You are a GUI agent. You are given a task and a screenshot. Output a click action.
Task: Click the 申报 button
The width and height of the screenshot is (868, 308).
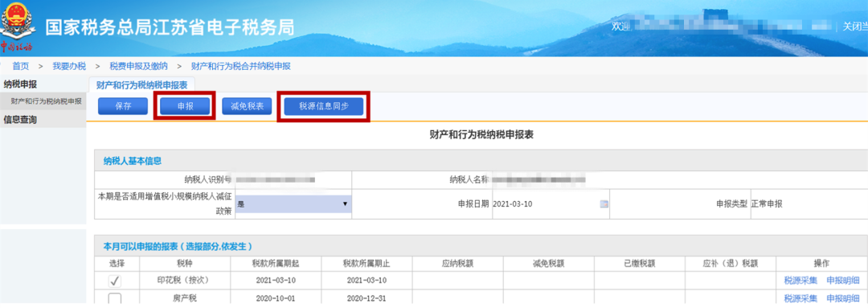click(x=185, y=106)
